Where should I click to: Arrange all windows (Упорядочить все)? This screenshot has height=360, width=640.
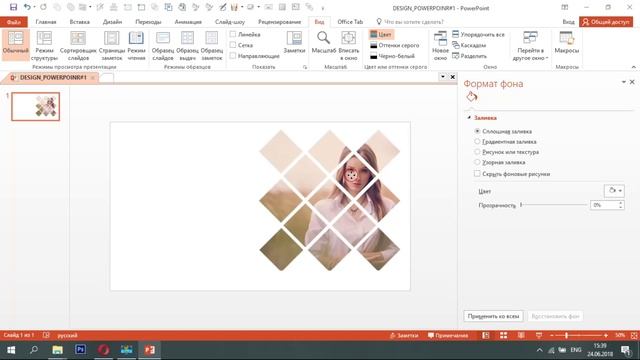pyautogui.click(x=478, y=35)
